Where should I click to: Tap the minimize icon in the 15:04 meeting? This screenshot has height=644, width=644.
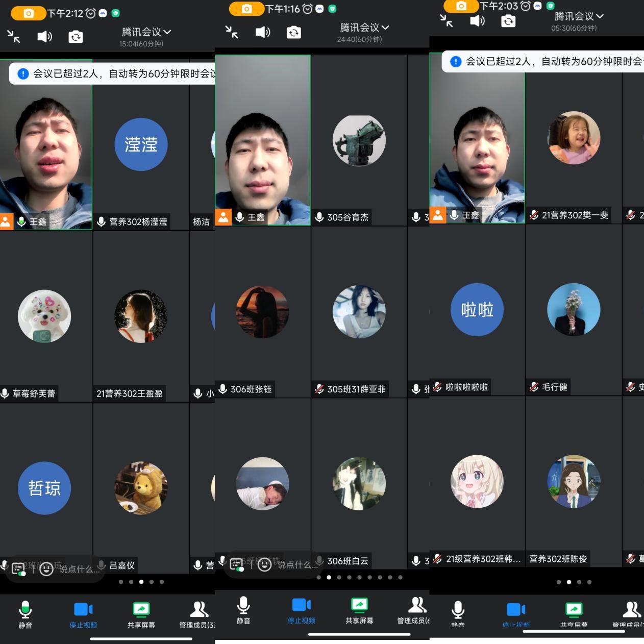click(14, 36)
